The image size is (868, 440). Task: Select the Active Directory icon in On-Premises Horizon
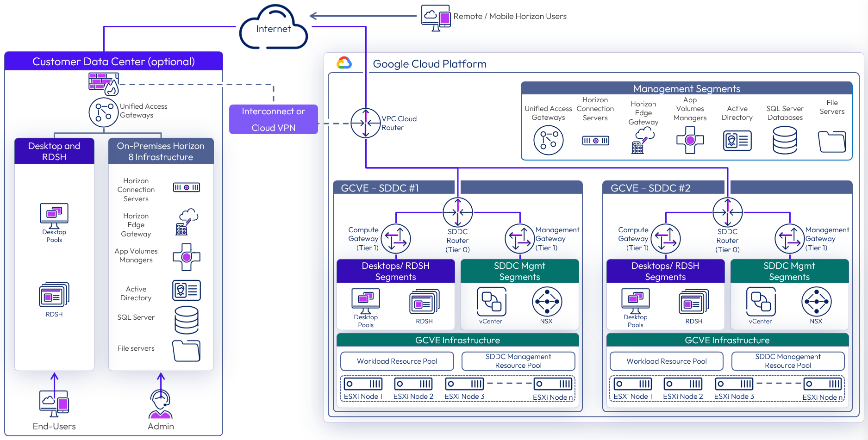point(186,291)
